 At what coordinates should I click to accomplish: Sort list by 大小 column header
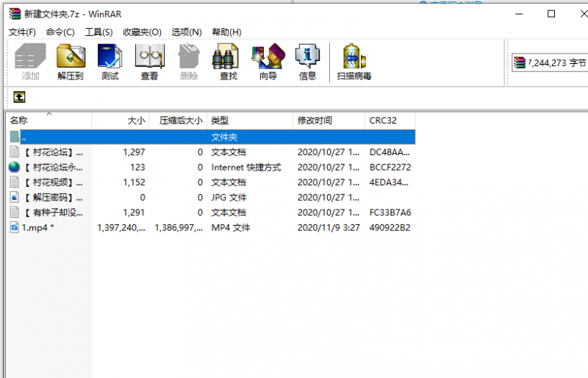click(137, 120)
